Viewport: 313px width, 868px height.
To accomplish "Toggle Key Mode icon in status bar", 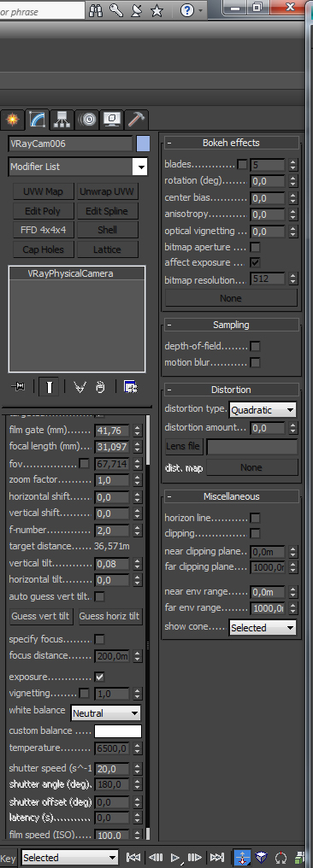I will (242, 858).
